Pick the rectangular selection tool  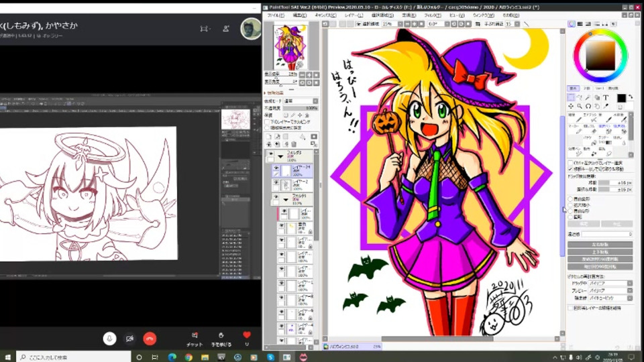tap(571, 97)
